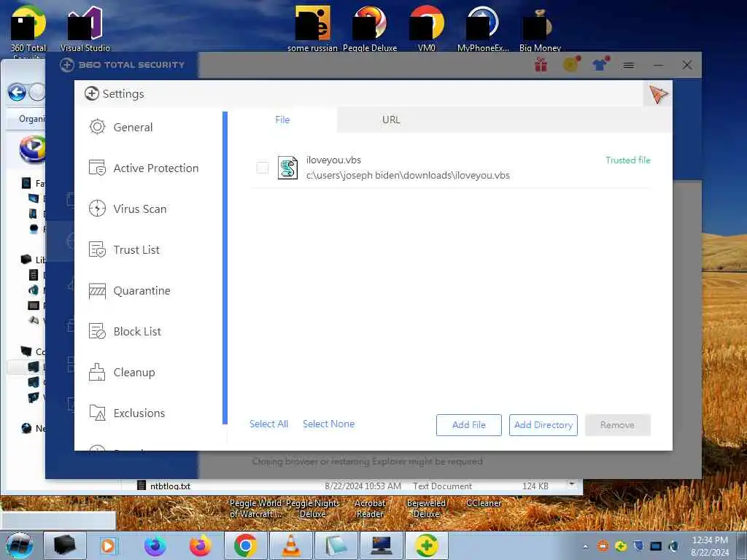This screenshot has height=560, width=747.
Task: Open the Windows Start menu
Action: [20, 545]
